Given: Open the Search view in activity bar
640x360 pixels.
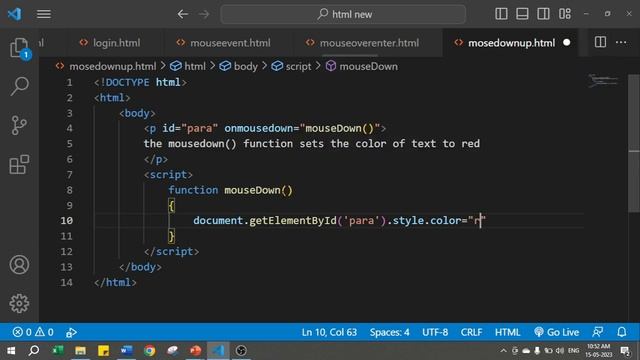Looking at the screenshot, I should pyautogui.click(x=19, y=86).
